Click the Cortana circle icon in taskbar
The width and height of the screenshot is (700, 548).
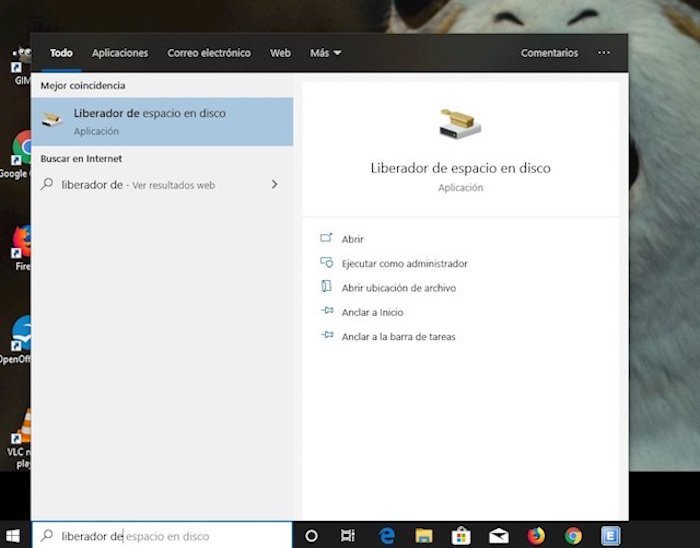point(311,535)
